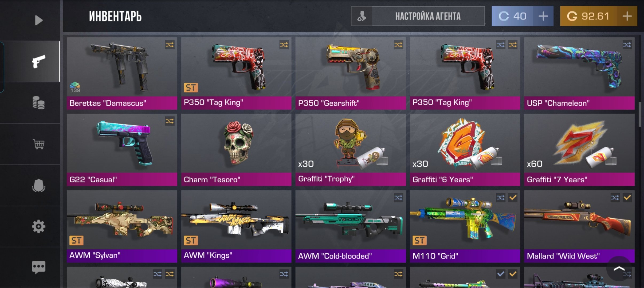Screen dimensions: 644x288
Task: Open the shopping cart store icon
Action: pyautogui.click(x=39, y=144)
